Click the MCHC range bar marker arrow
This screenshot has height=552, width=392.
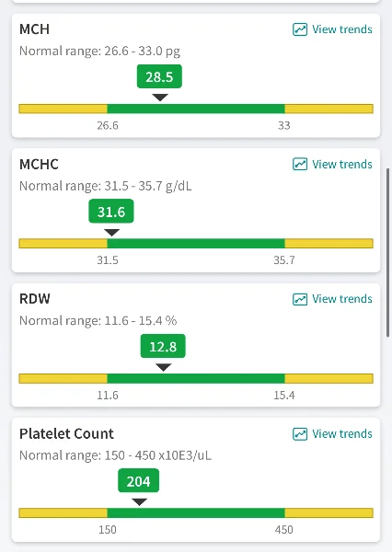click(112, 233)
